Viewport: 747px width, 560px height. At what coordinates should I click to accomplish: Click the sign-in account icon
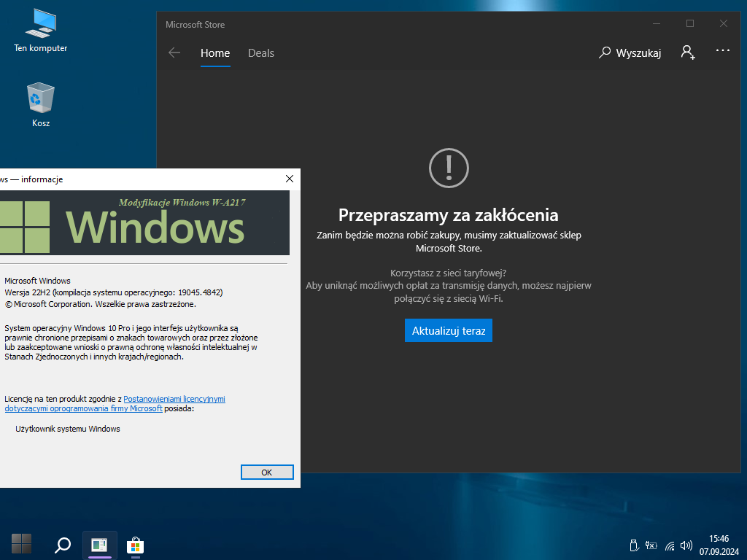[x=687, y=52]
